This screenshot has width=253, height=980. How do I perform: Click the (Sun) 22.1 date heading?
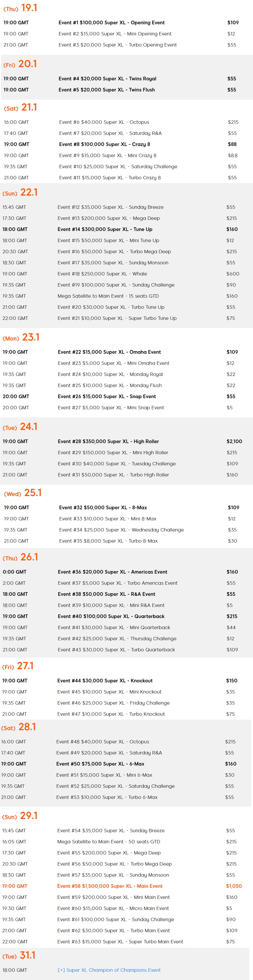point(20,192)
